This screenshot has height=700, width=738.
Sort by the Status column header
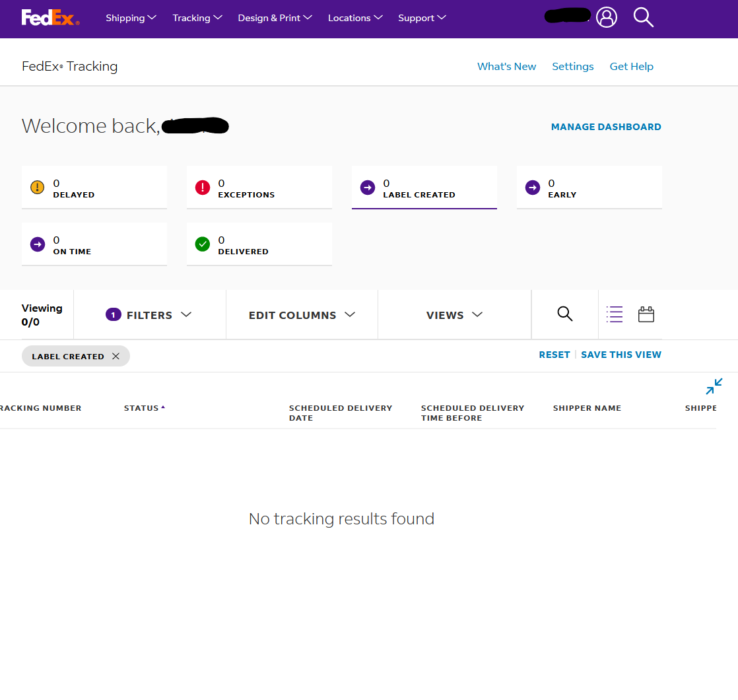141,408
